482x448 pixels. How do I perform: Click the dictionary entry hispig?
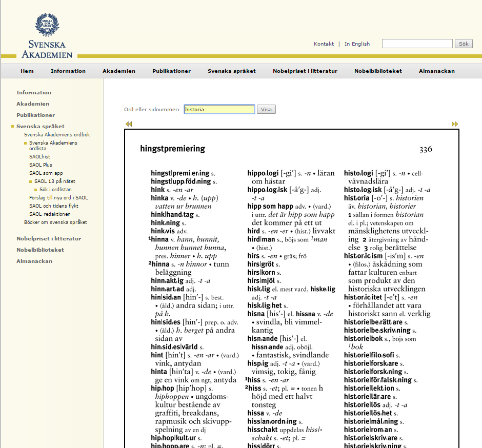point(258,363)
